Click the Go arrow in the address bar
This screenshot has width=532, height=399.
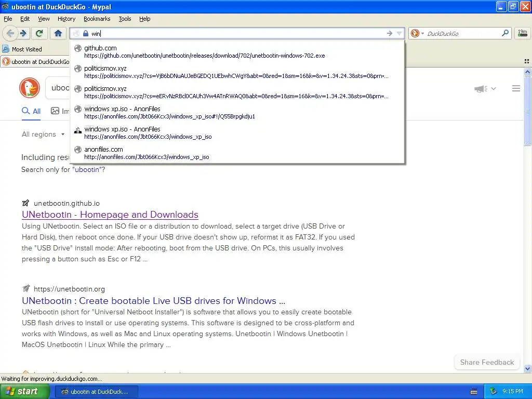(x=390, y=33)
